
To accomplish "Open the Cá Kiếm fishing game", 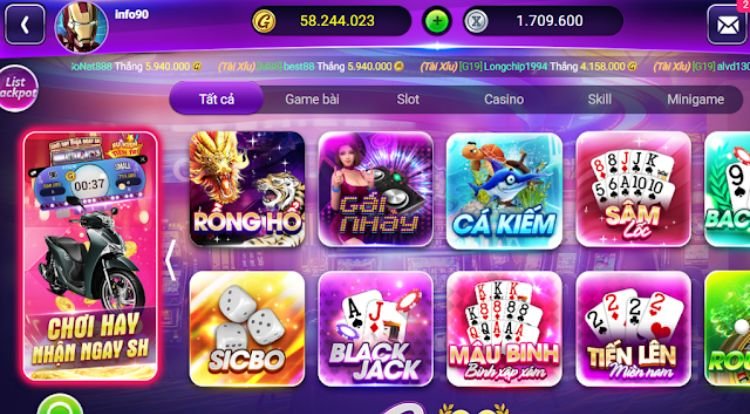I will (504, 190).
